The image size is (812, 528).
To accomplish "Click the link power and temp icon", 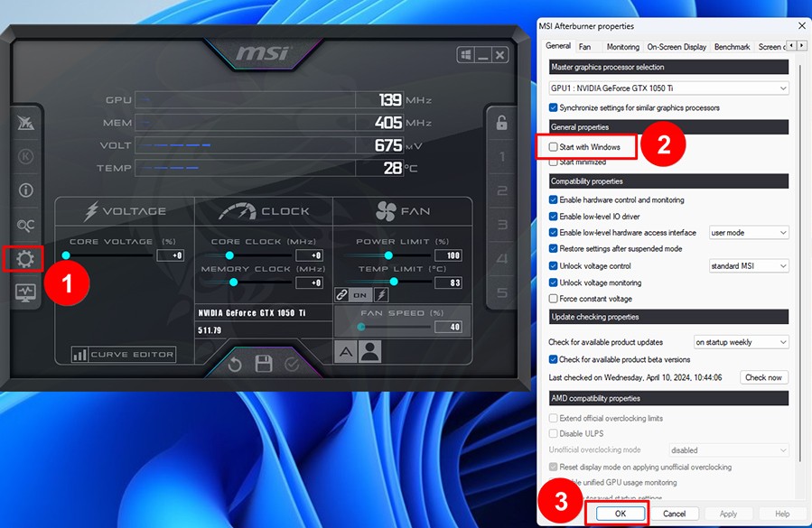I will (x=341, y=295).
